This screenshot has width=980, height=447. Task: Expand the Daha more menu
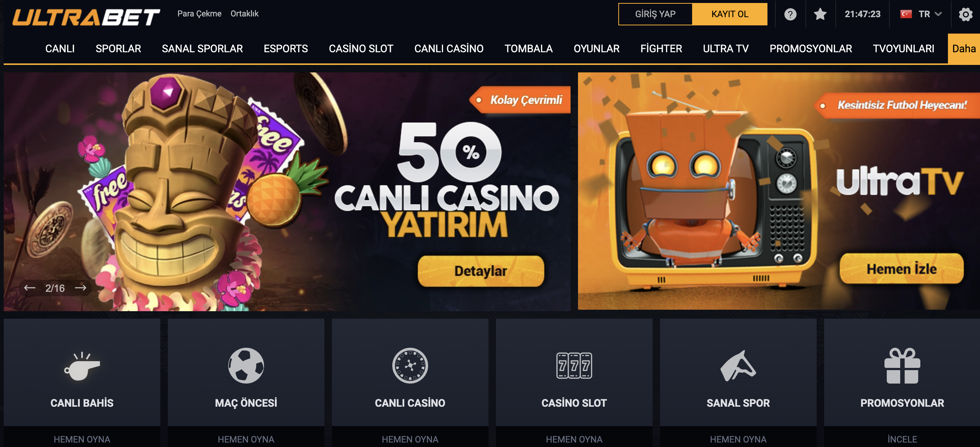pos(964,49)
